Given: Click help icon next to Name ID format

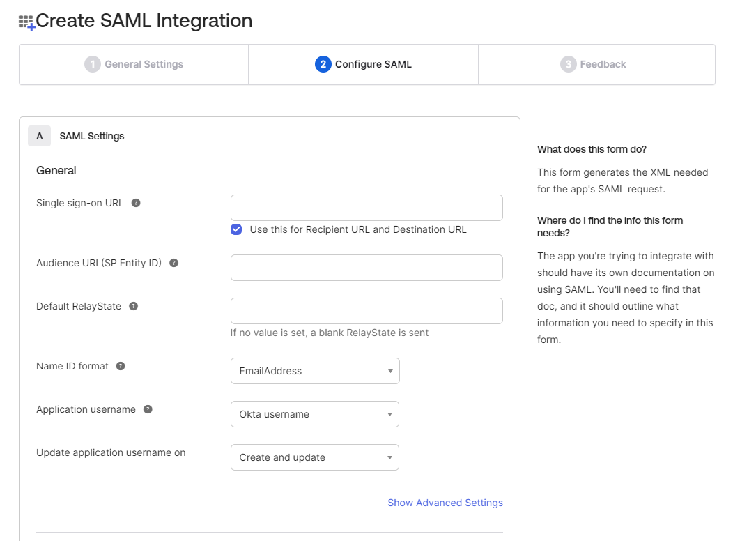Looking at the screenshot, I should pos(121,366).
